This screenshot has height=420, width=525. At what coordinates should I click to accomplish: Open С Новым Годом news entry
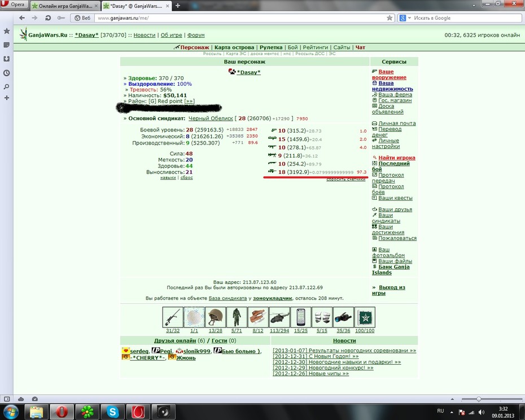[x=316, y=356]
